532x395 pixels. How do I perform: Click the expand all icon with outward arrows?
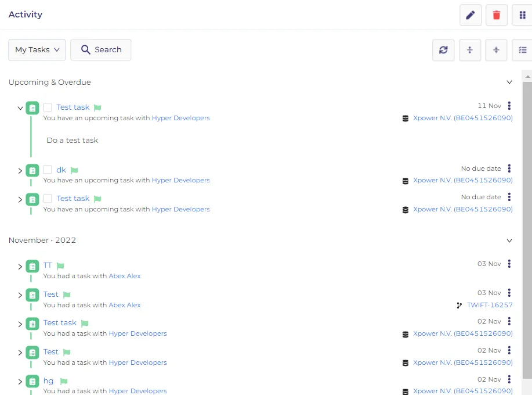tap(469, 50)
